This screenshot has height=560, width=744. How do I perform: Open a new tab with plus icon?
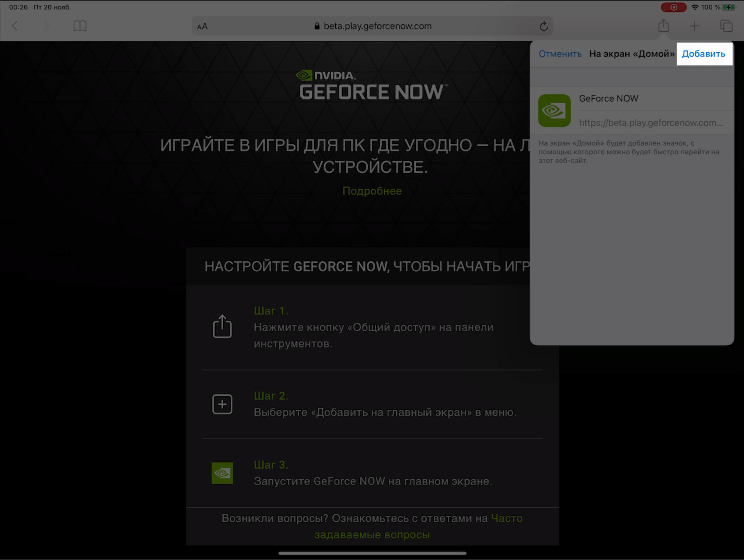point(694,26)
